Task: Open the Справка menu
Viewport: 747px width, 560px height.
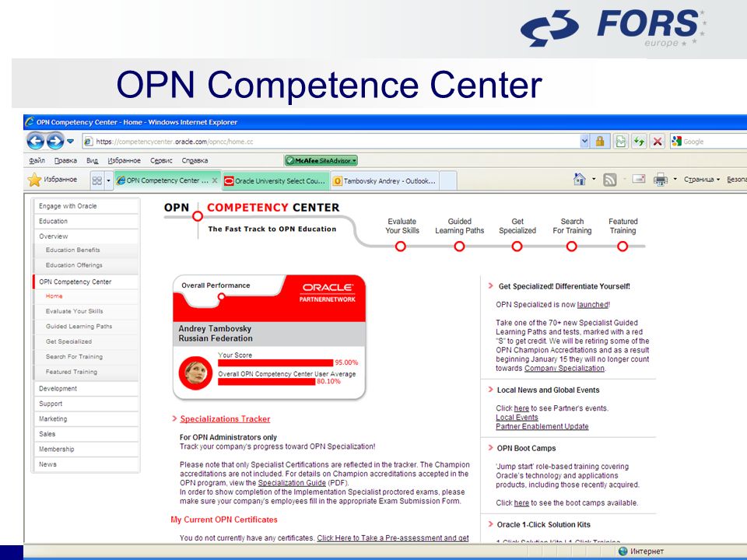Action: [x=195, y=160]
